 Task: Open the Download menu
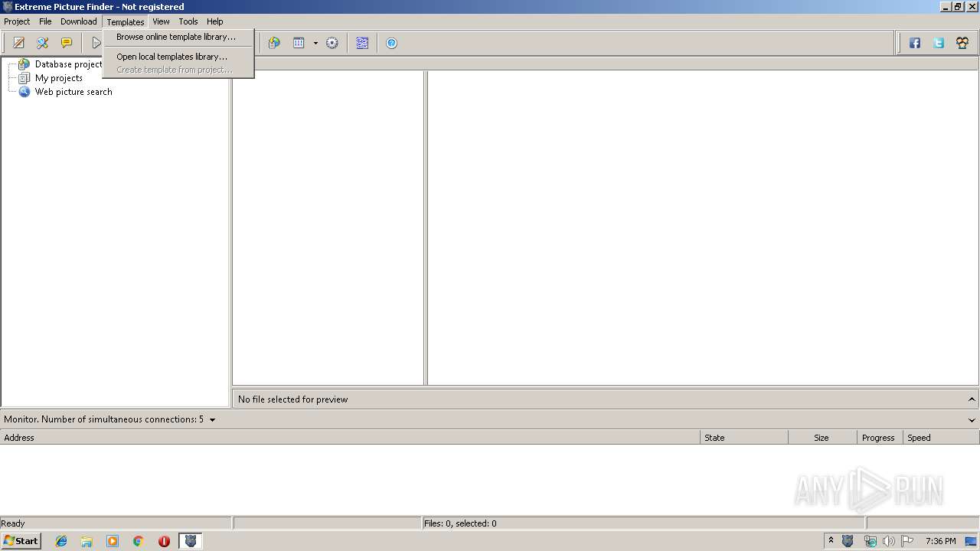coord(79,21)
